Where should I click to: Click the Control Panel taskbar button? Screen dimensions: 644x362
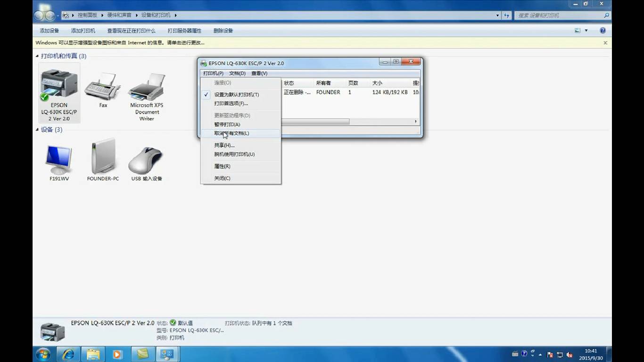click(167, 354)
